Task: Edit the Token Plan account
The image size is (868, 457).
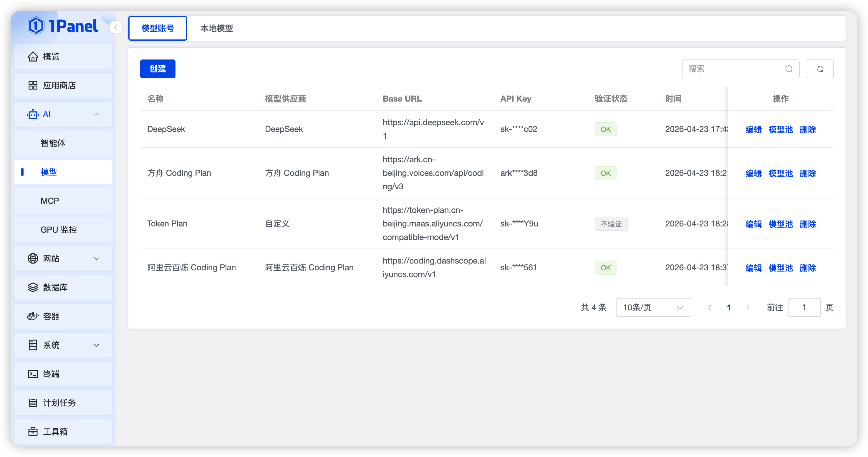Action: pos(754,224)
